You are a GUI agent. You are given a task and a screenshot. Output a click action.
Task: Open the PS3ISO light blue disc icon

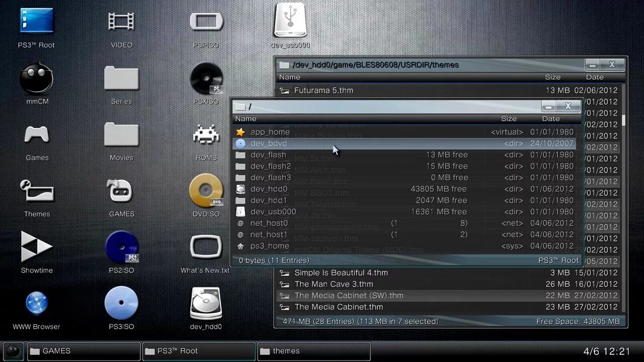coord(121,303)
